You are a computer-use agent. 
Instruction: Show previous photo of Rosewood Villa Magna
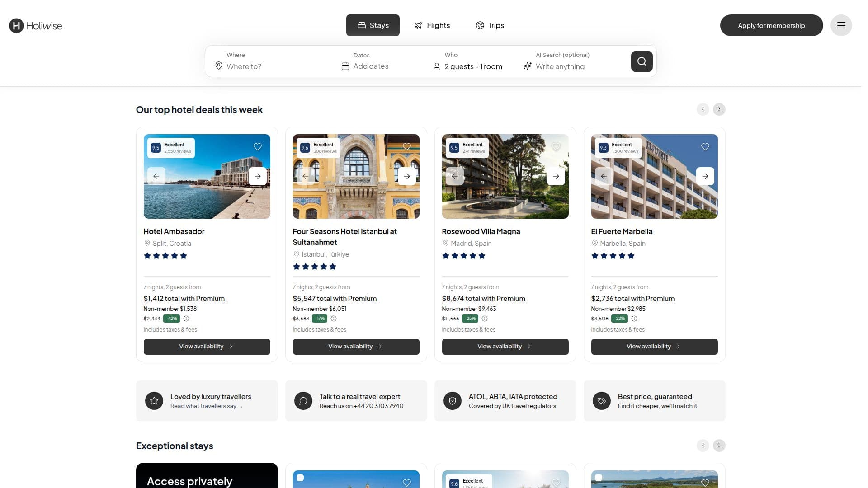pos(454,176)
